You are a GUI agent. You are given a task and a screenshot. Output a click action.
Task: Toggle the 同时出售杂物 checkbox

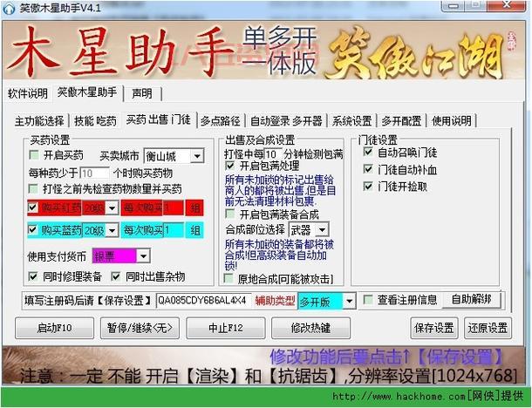pyautogui.click(x=116, y=276)
